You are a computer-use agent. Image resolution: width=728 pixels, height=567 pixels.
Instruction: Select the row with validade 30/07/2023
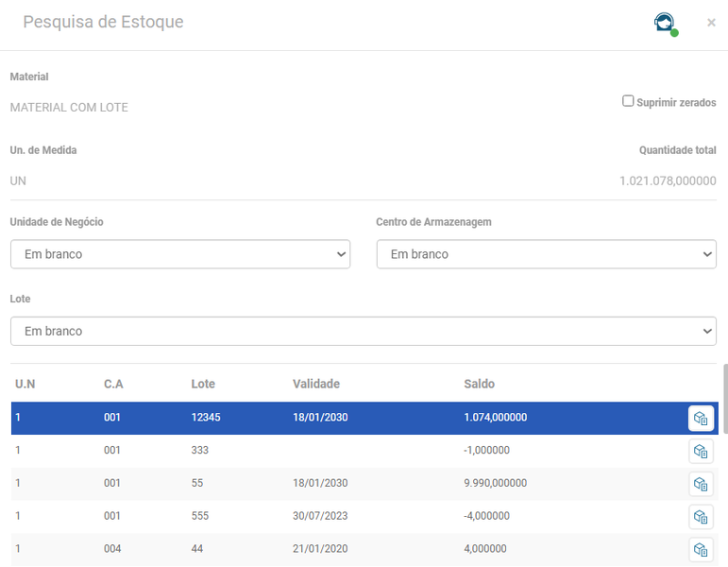[x=364, y=516]
